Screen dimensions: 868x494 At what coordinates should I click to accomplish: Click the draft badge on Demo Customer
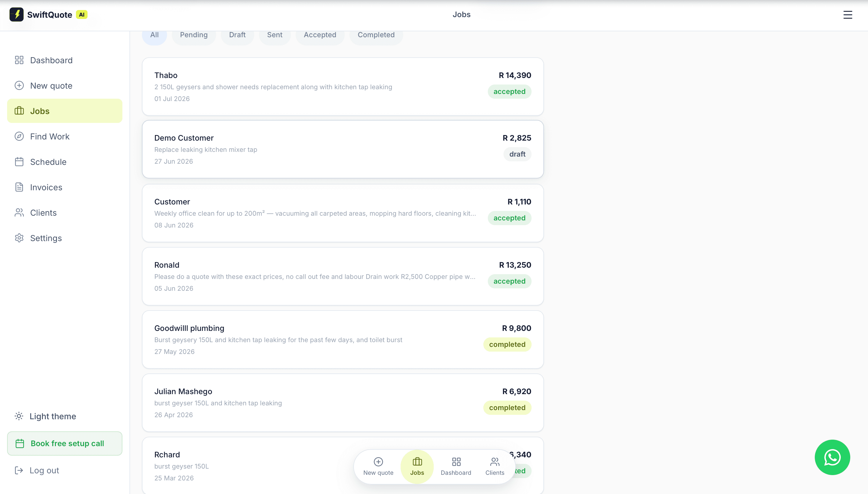coord(517,154)
